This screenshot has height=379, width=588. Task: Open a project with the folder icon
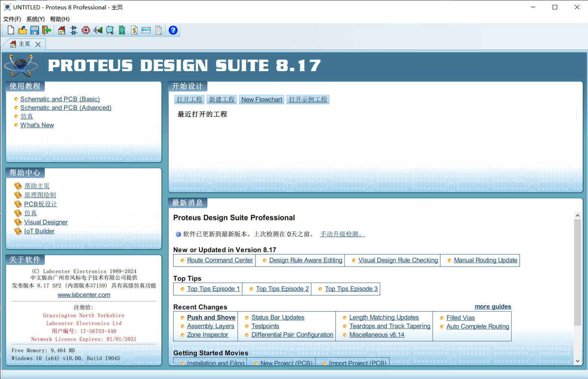(x=22, y=30)
